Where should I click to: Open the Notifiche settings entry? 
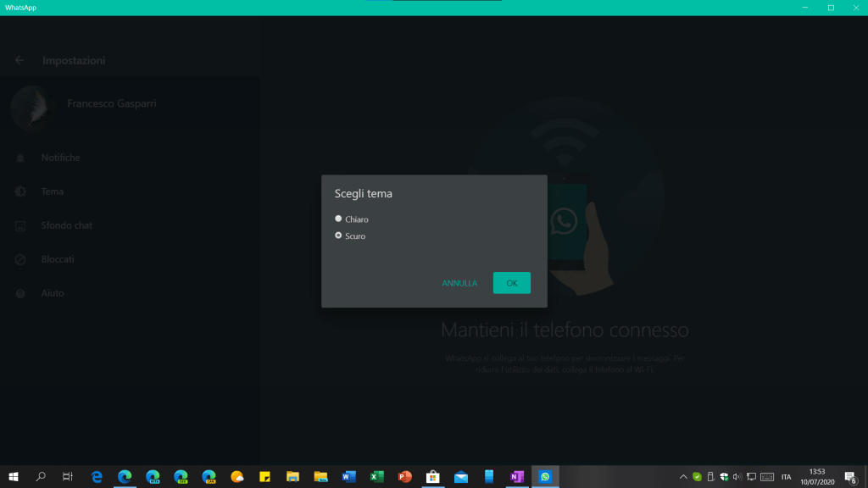click(60, 158)
